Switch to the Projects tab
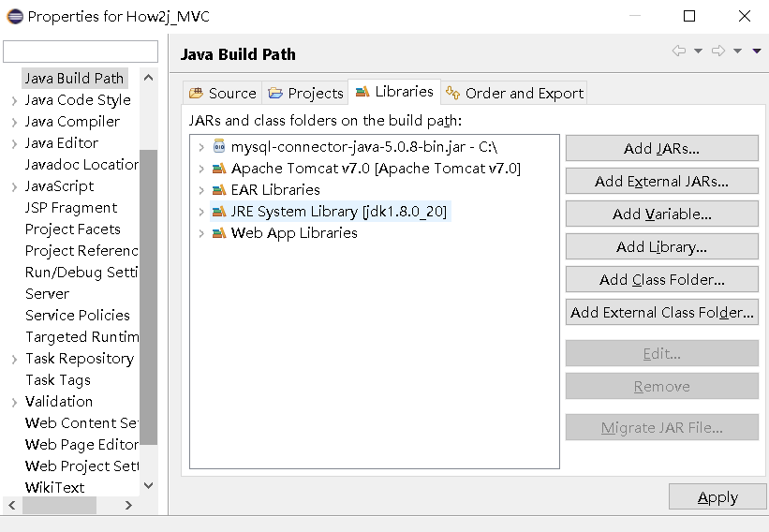769x532 pixels. [x=305, y=93]
